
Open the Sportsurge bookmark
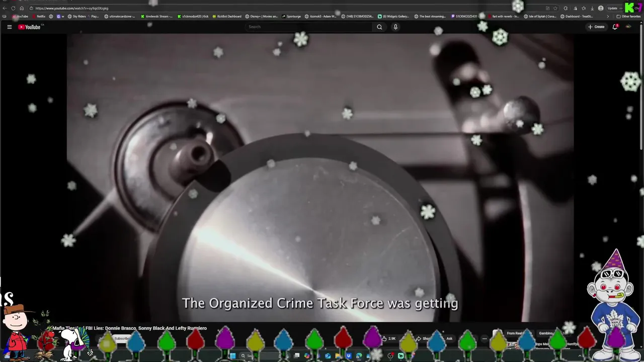[x=291, y=17]
